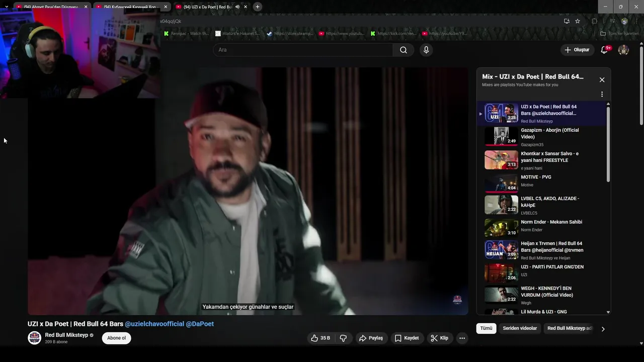Image resolution: width=644 pixels, height=362 pixels.
Task: Open @uzielchavoofficial mention link in title
Action: tap(154, 324)
